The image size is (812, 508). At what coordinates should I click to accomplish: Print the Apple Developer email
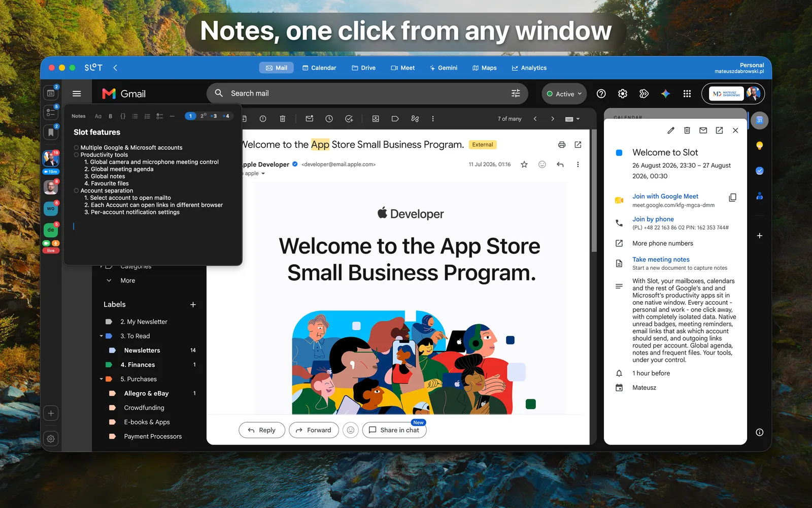point(562,145)
